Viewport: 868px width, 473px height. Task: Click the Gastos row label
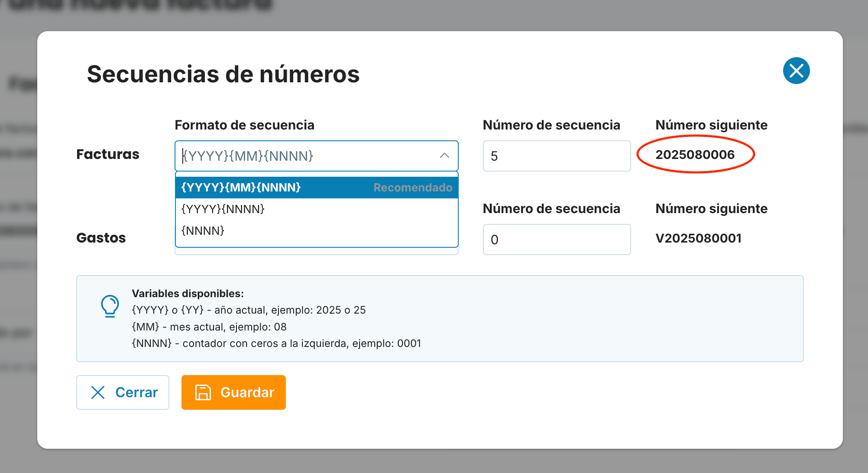(101, 238)
